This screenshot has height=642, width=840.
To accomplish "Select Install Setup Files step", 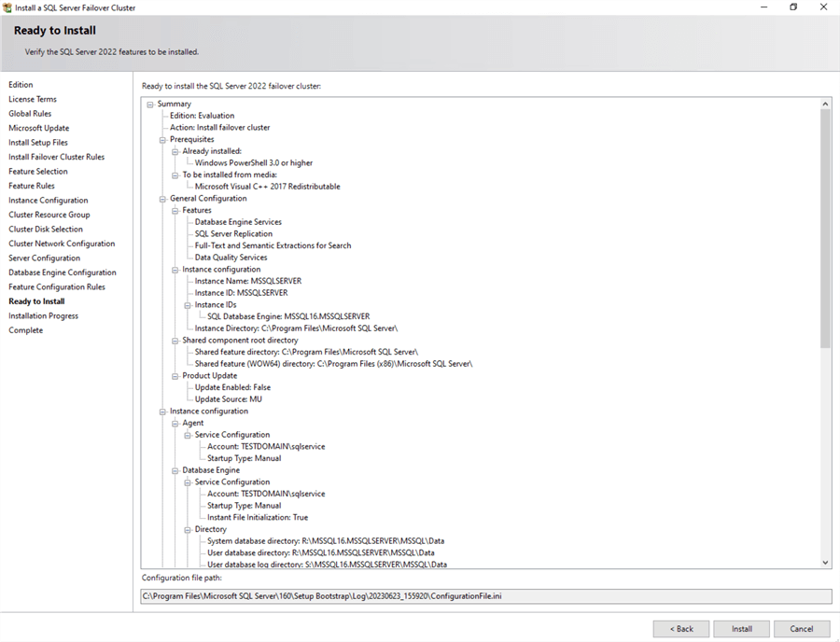I will pos(38,143).
